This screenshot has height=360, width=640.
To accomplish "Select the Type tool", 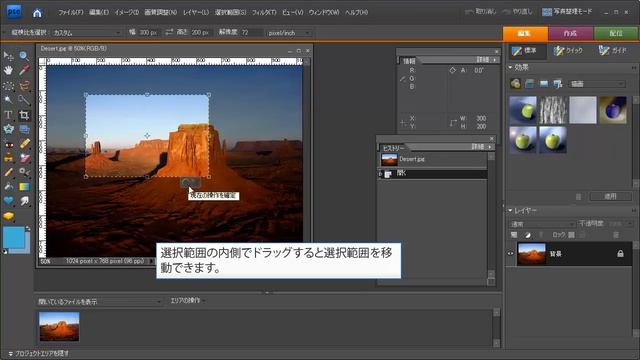I will (x=8, y=115).
